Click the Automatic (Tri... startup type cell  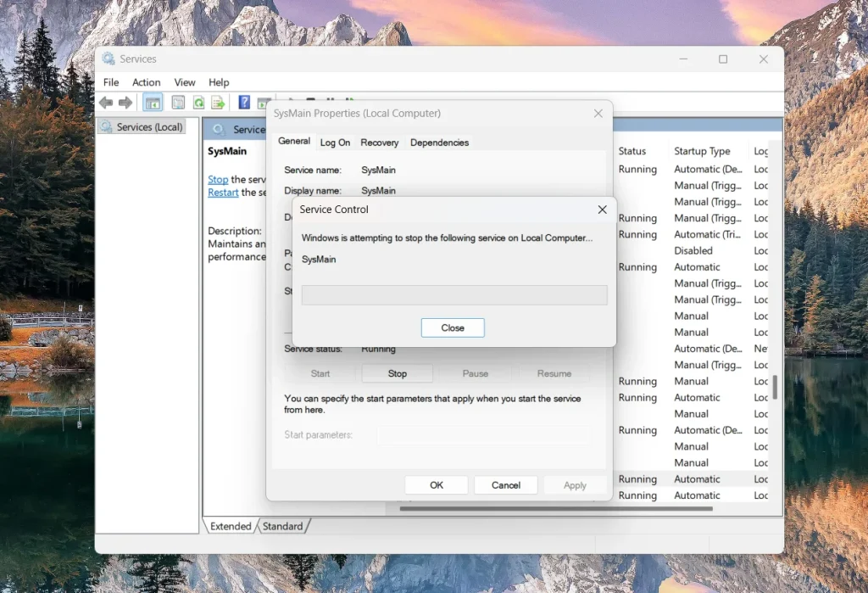tap(707, 234)
